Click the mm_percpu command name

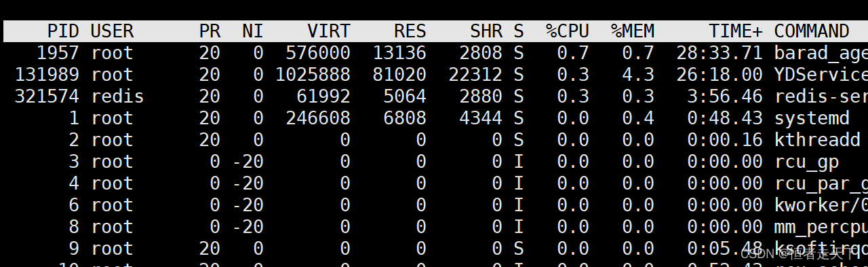(x=821, y=228)
